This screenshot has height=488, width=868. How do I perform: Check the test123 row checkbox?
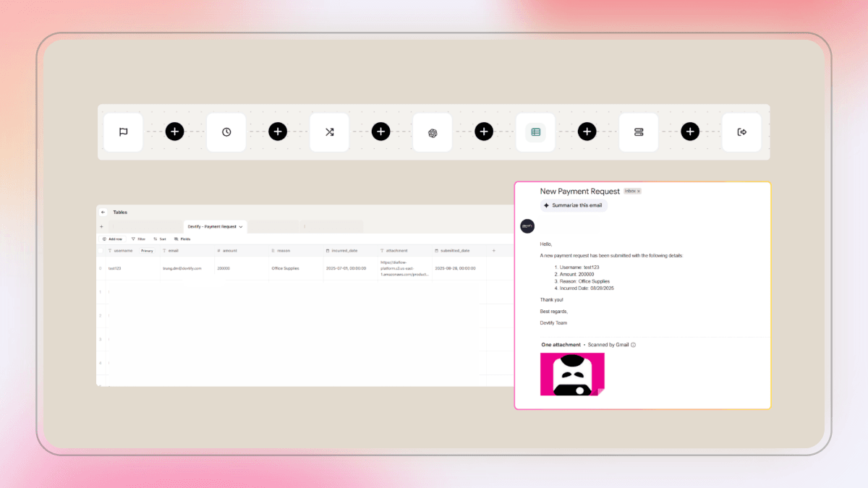coord(101,267)
